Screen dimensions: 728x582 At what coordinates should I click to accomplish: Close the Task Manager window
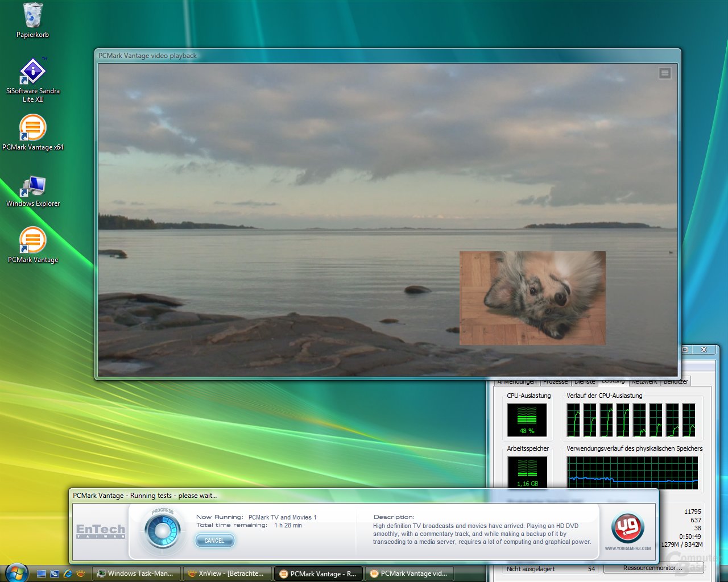click(x=704, y=350)
